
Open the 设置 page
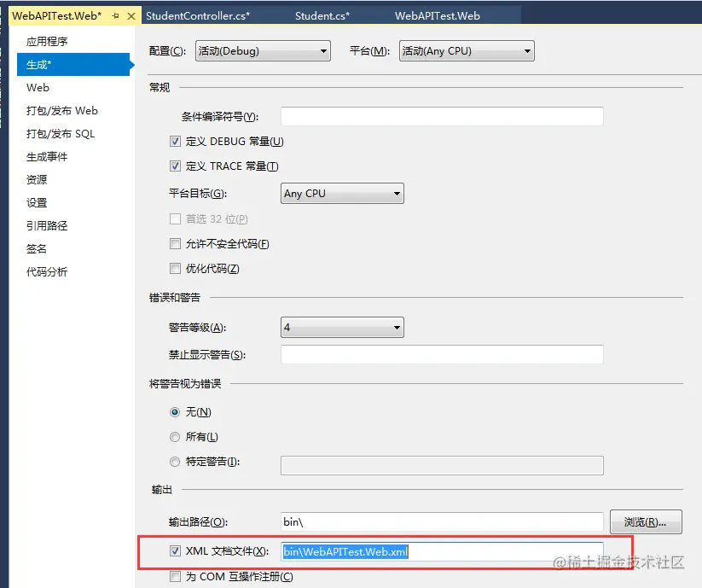pyautogui.click(x=37, y=203)
